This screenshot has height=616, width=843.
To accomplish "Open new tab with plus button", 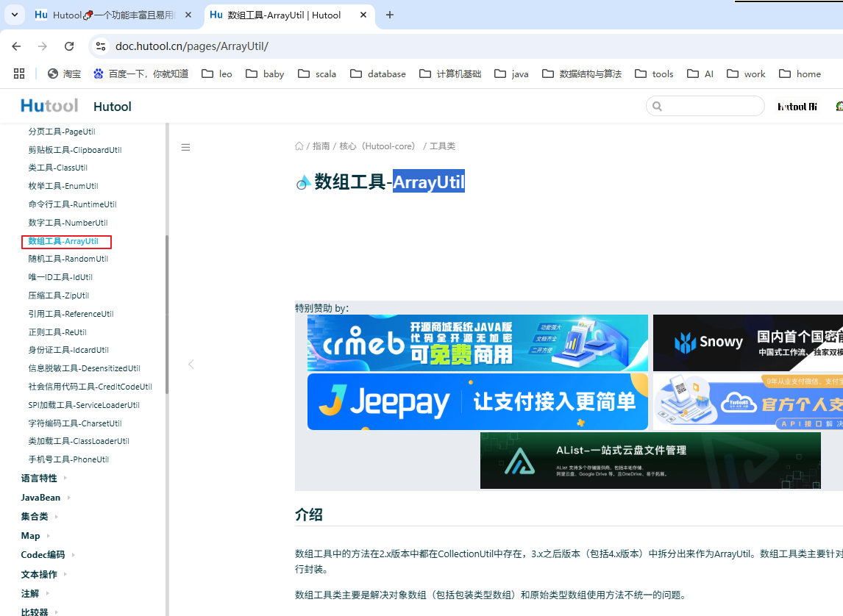I will [390, 15].
